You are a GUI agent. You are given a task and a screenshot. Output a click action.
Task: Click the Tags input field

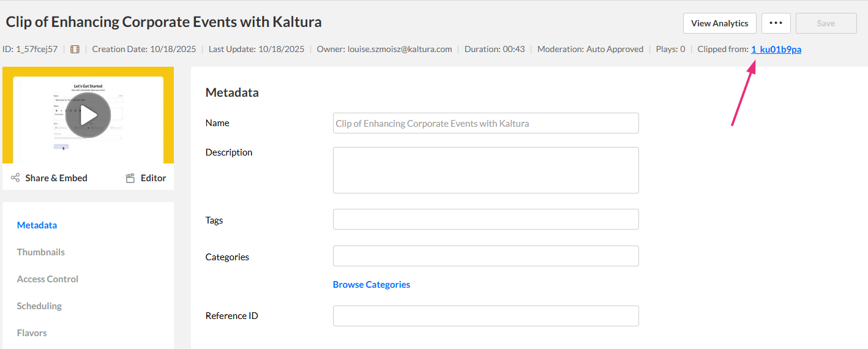(x=486, y=219)
